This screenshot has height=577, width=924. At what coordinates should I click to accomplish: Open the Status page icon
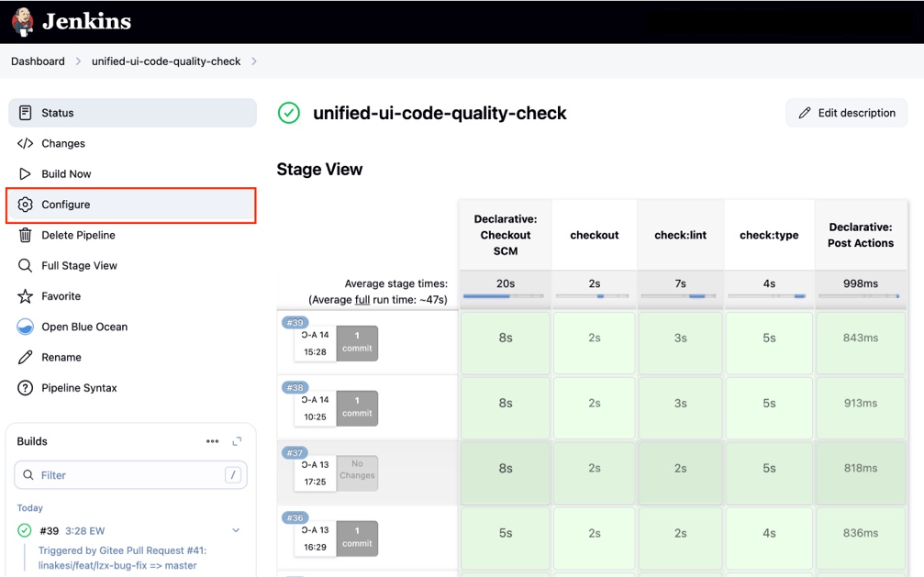pyautogui.click(x=26, y=113)
